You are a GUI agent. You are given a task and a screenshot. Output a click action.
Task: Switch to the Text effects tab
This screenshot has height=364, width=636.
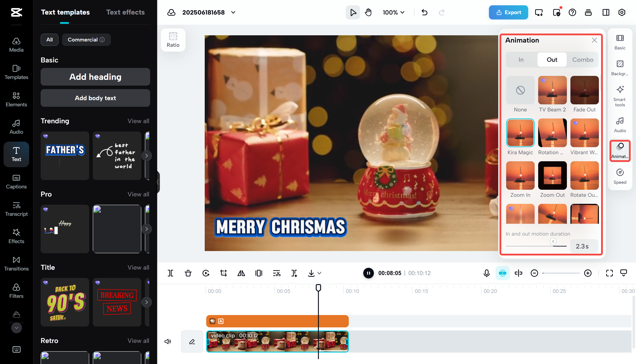(125, 12)
